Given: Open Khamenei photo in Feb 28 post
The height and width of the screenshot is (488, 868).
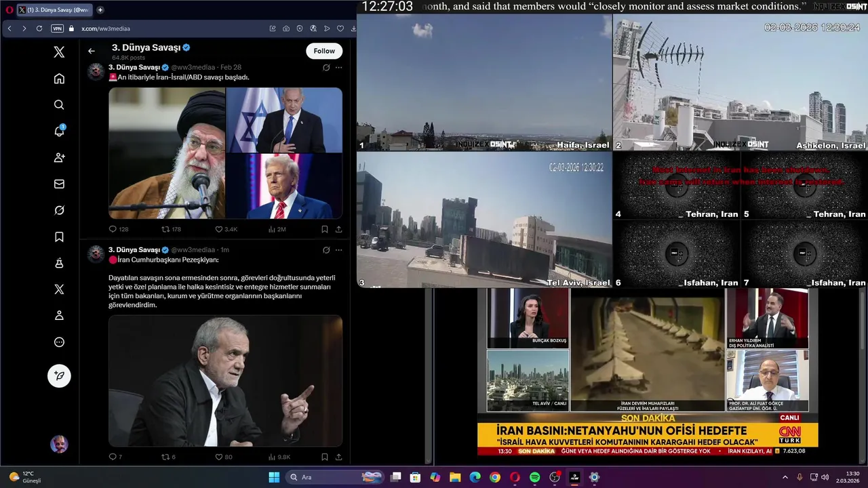Looking at the screenshot, I should click(x=167, y=152).
